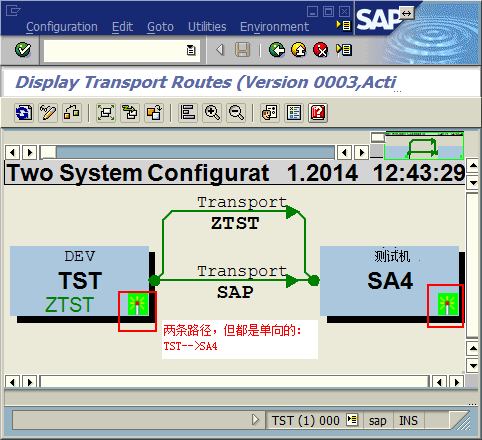The image size is (482, 440).
Task: Select the TST DEV system box
Action: pyautogui.click(x=79, y=281)
